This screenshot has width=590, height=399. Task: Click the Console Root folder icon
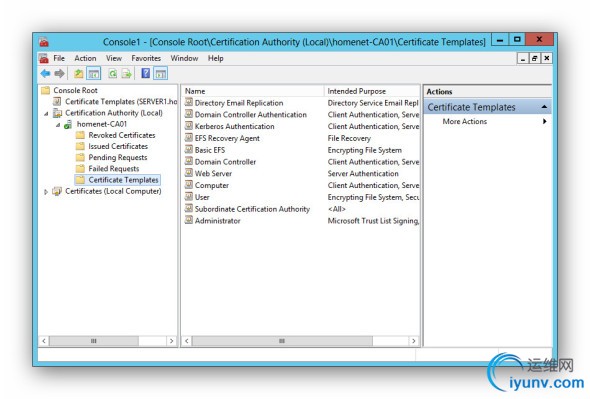click(x=46, y=90)
